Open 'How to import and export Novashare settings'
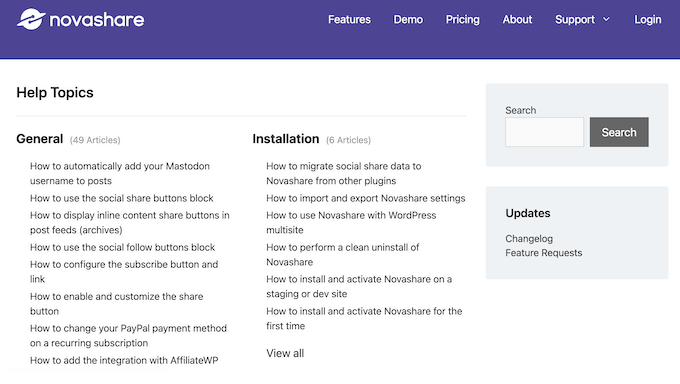Screen dimensions: 680x384 click(x=366, y=198)
